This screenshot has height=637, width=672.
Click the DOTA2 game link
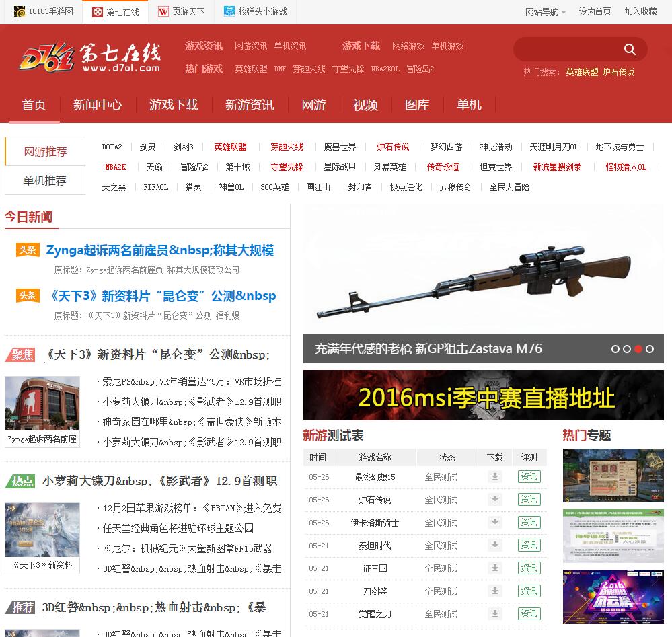112,147
